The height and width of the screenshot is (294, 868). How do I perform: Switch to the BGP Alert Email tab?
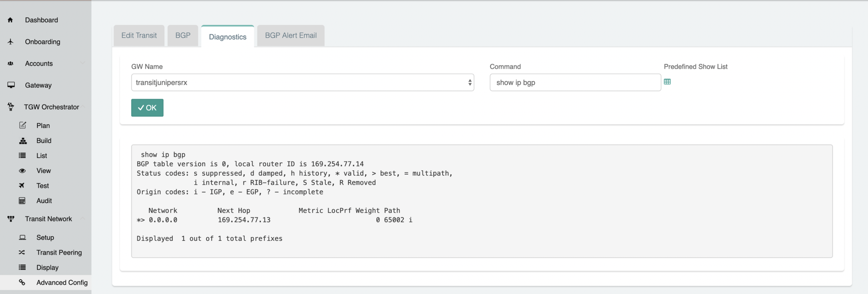(x=290, y=36)
